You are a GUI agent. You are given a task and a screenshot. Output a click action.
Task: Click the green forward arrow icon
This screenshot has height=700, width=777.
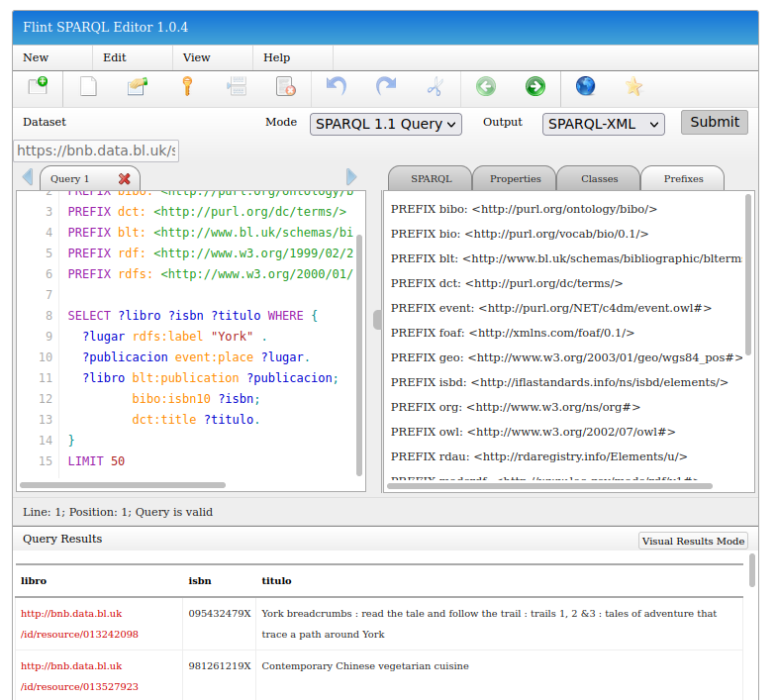pyautogui.click(x=535, y=87)
